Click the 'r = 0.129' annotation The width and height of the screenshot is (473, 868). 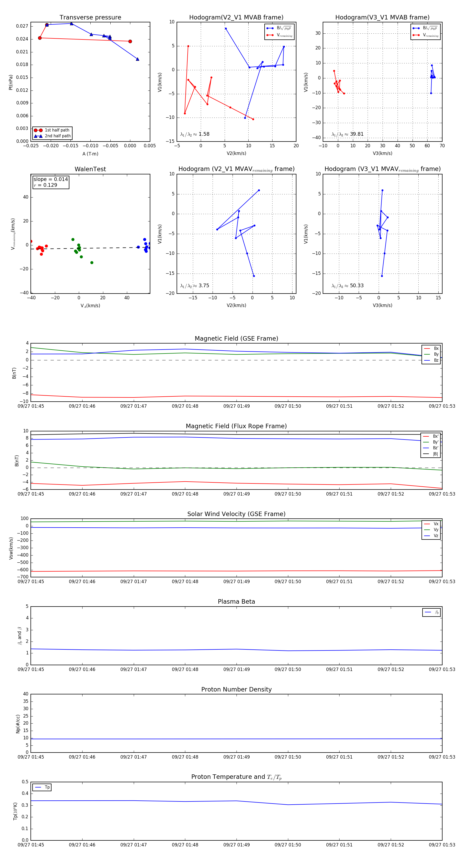click(45, 185)
